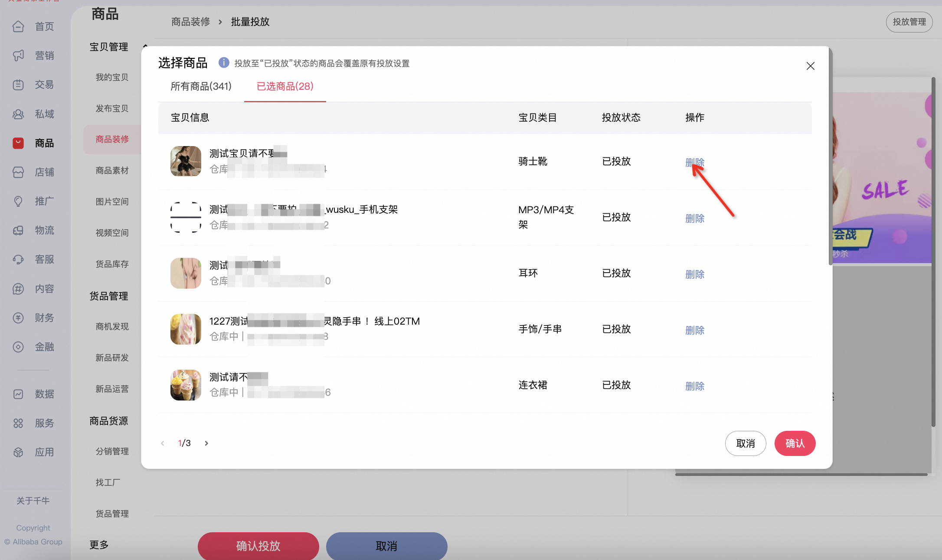
Task: Open the 内容 content hashtag icon
Action: (x=18, y=289)
